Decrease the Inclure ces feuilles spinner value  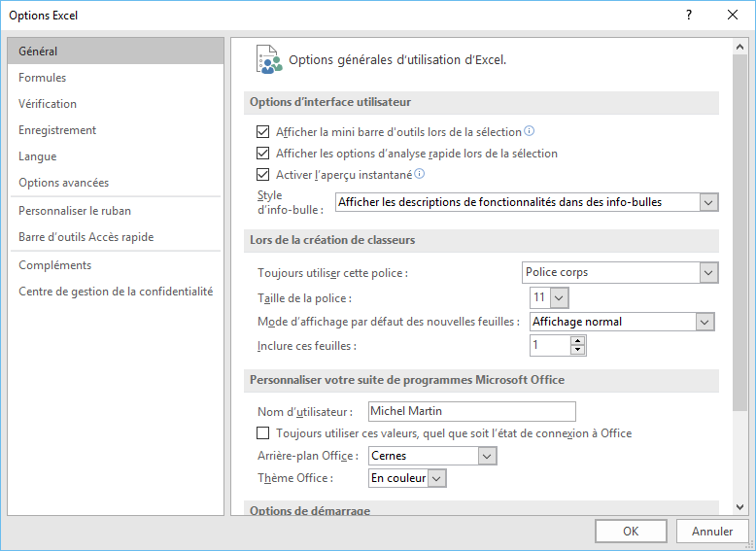coord(578,350)
